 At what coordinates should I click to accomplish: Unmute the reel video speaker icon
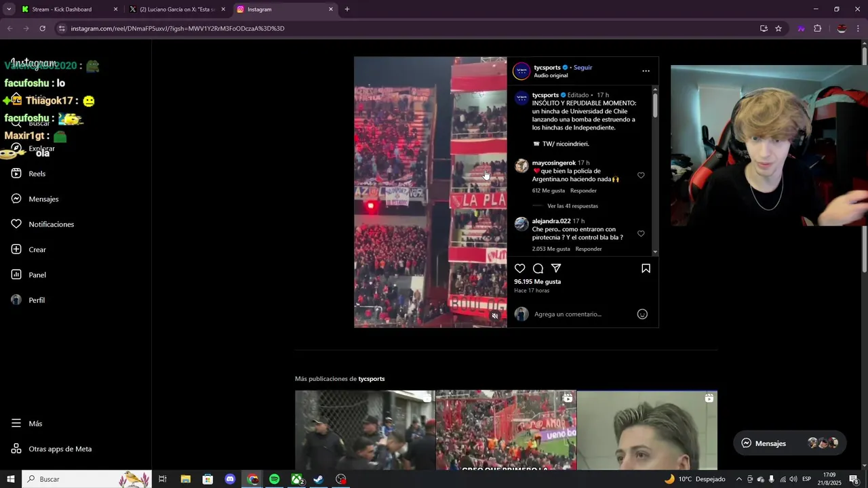point(495,316)
